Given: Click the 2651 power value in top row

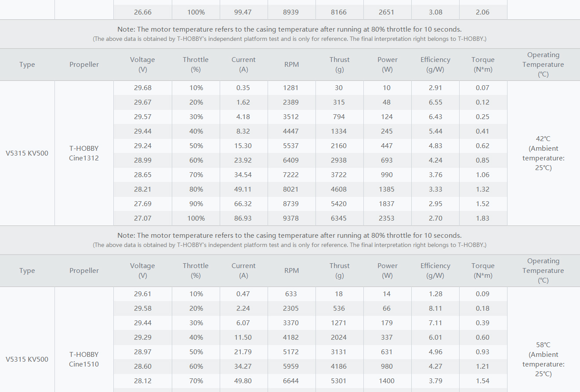Looking at the screenshot, I should pyautogui.click(x=387, y=12).
